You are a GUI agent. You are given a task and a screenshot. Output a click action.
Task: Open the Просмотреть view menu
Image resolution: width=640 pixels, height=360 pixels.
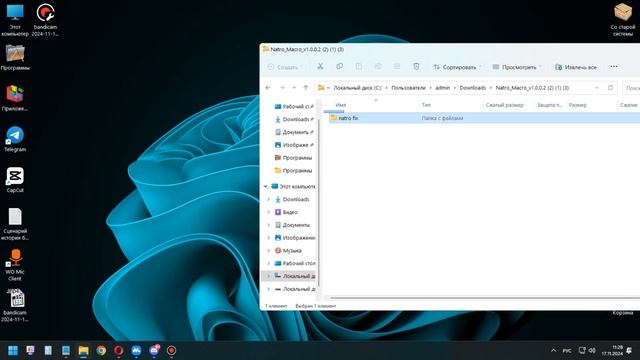[x=517, y=67]
